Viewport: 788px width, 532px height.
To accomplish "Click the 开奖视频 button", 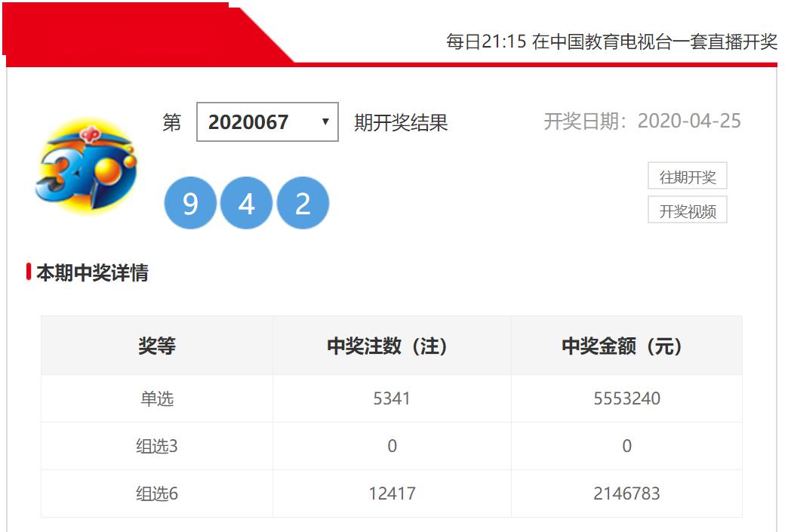I will (688, 211).
